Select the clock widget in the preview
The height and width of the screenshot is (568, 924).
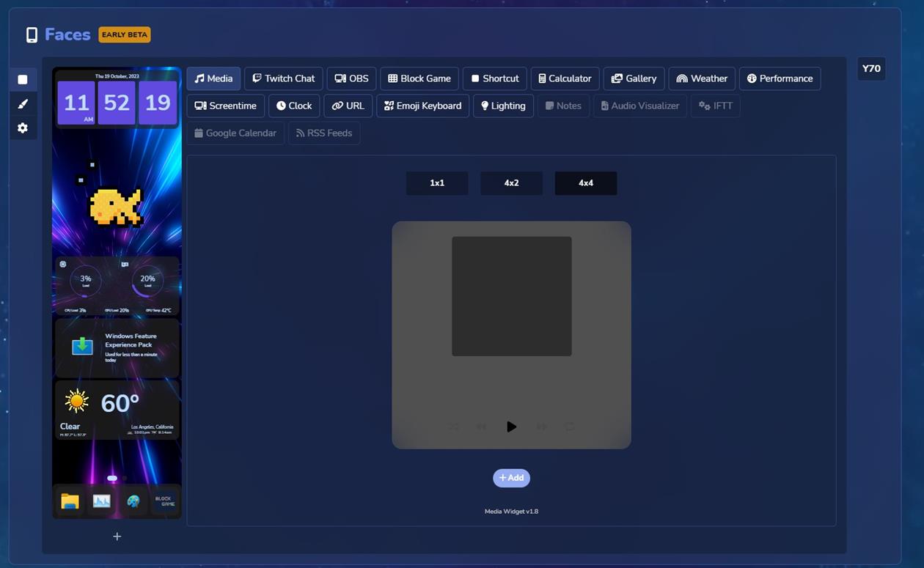click(117, 100)
